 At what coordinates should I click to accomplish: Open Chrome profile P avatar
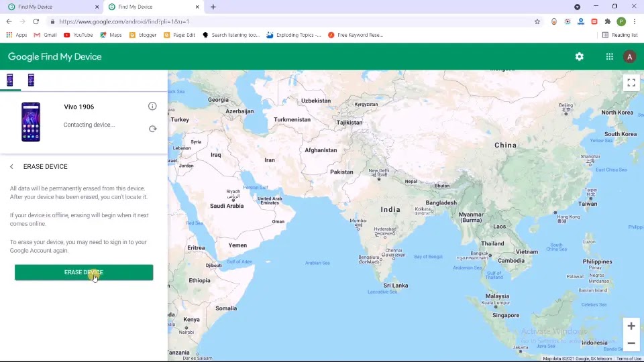621,21
